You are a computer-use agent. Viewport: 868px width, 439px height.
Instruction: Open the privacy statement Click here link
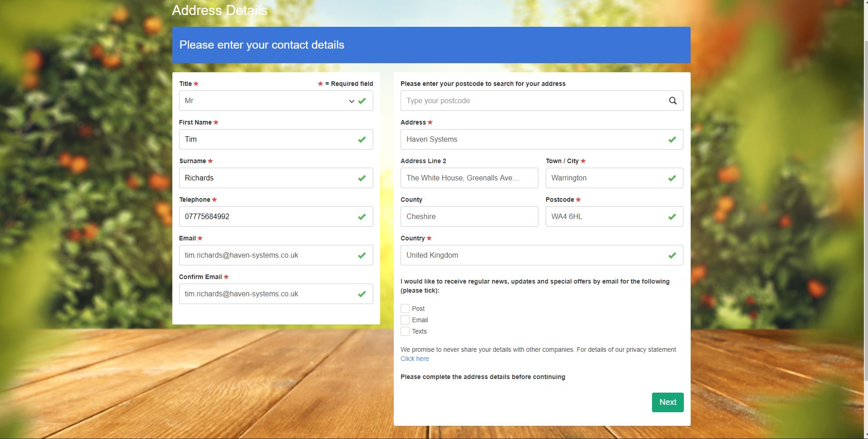click(x=414, y=359)
